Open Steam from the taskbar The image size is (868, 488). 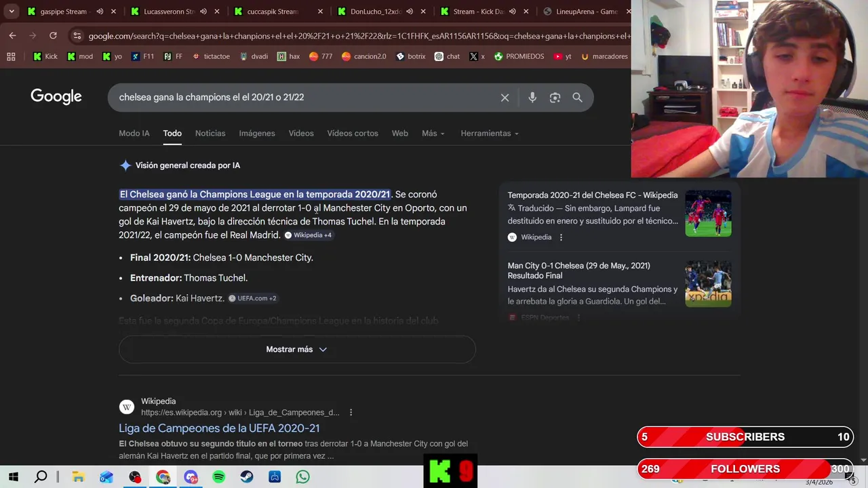coord(247,477)
